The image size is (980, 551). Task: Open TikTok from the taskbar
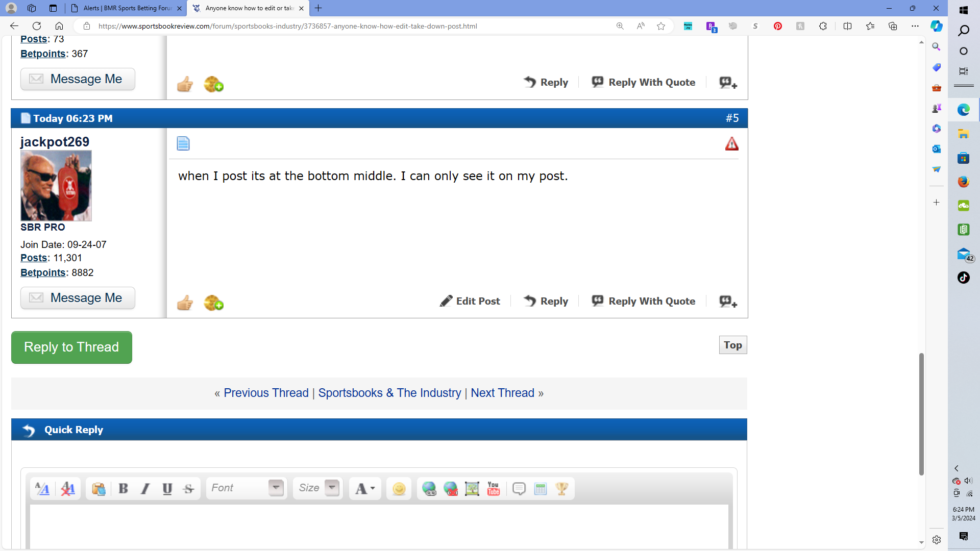pos(964,278)
